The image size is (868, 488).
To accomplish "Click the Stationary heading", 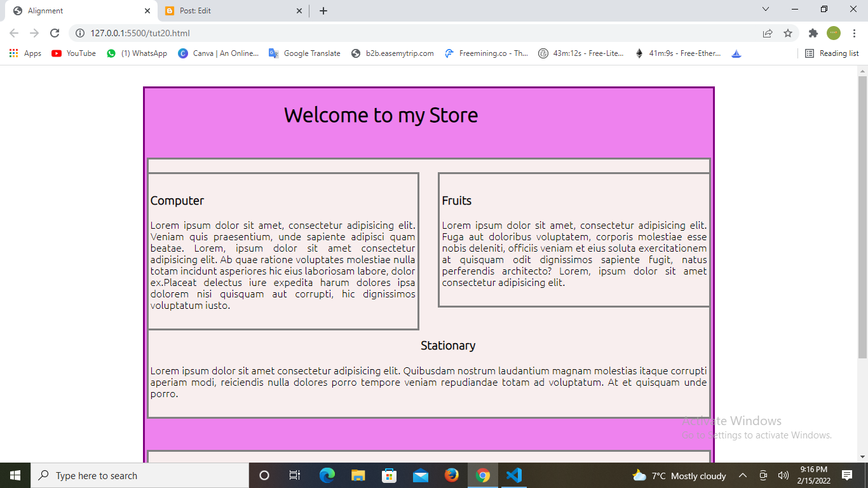I will tap(448, 346).
